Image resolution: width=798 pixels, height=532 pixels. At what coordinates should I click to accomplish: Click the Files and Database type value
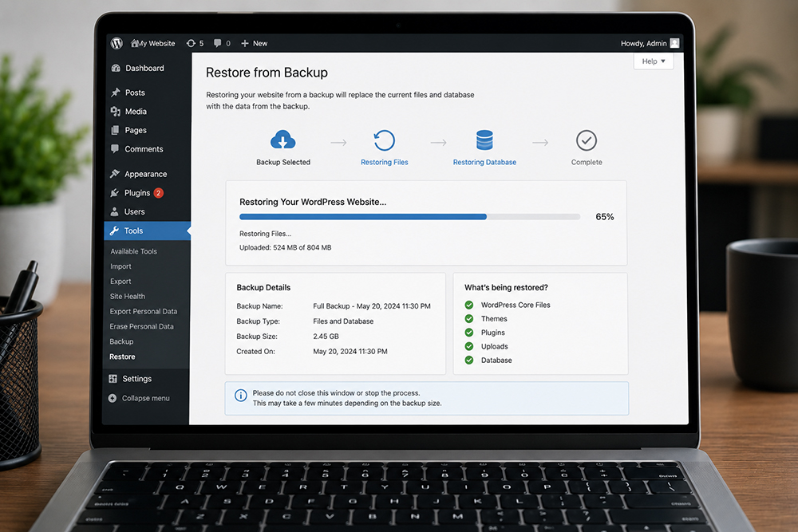point(343,321)
